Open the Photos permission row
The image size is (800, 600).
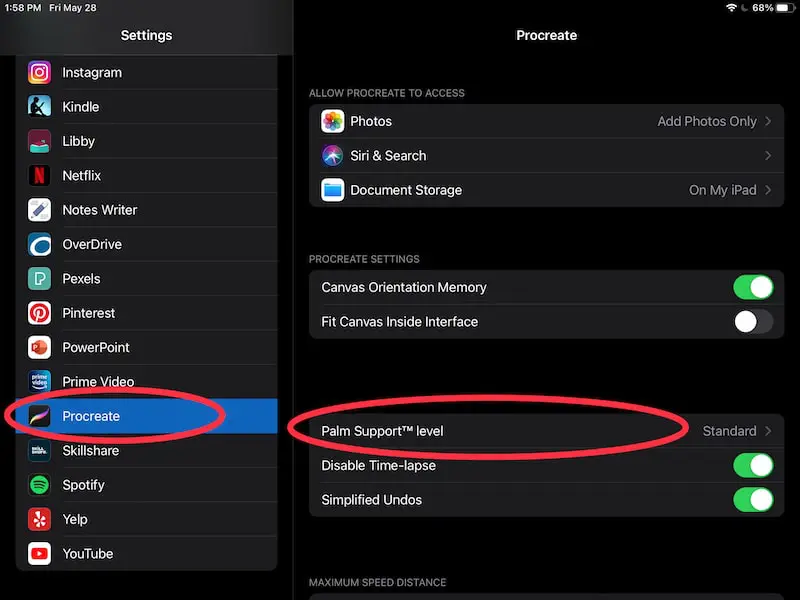(546, 121)
